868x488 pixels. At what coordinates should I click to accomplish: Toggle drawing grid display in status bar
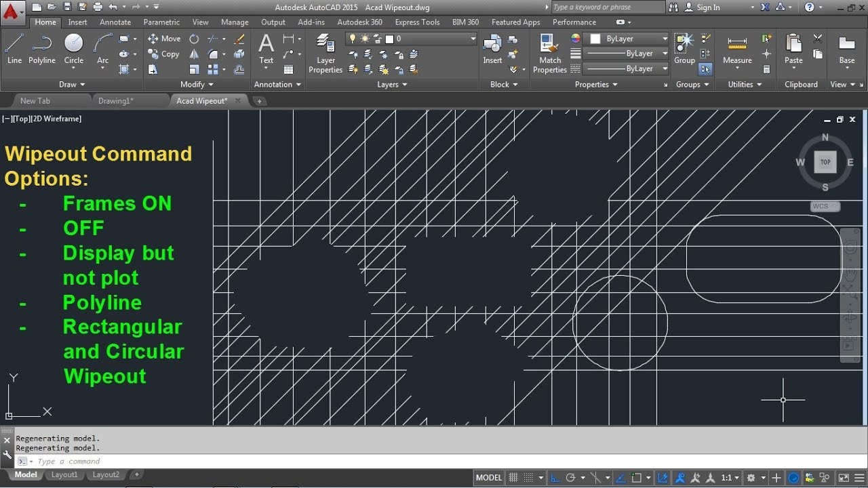[514, 478]
